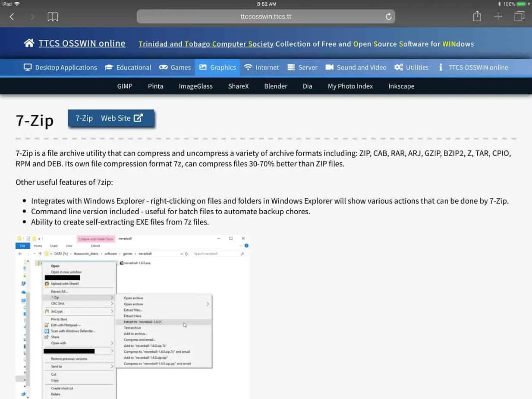Screen dimensions: 532x399
Task: Open the Desktop Applications menu
Action: [66, 67]
